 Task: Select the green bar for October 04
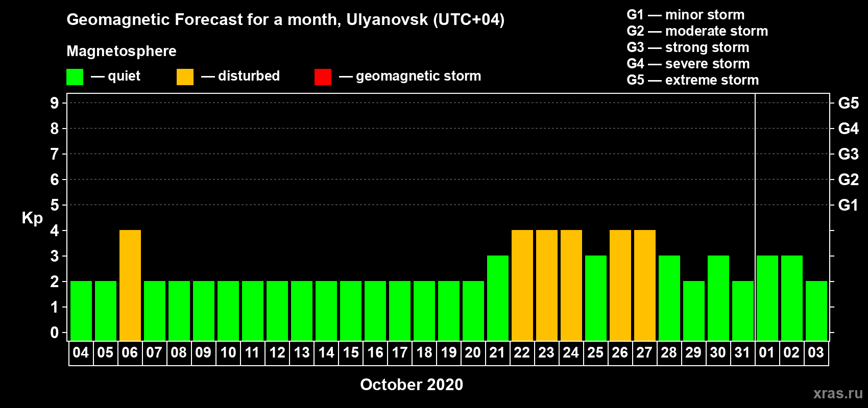click(x=81, y=311)
